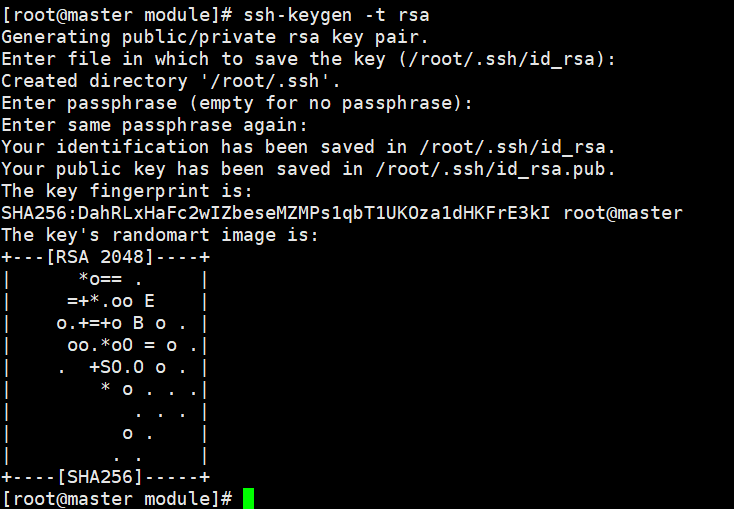
Task: Click the letter B inside the randomart
Action: click(138, 323)
